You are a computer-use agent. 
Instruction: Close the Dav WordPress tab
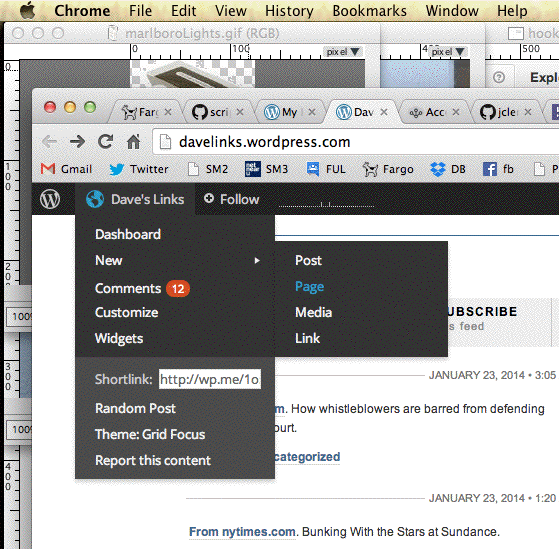pos(384,112)
